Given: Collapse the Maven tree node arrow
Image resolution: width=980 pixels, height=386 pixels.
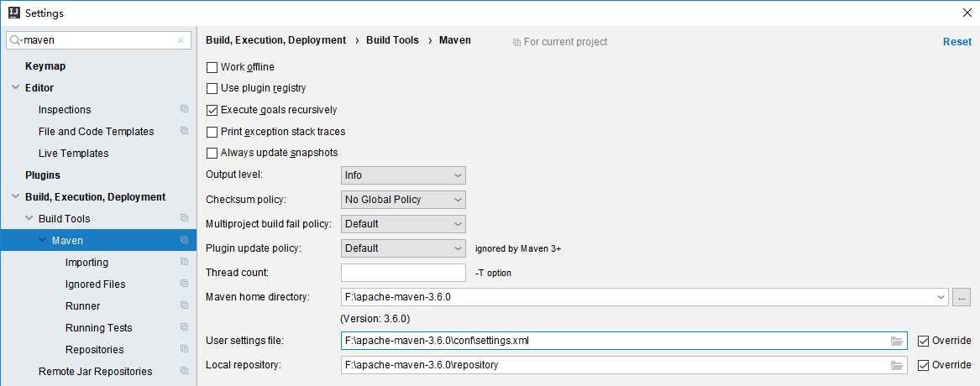Looking at the screenshot, I should point(43,241).
